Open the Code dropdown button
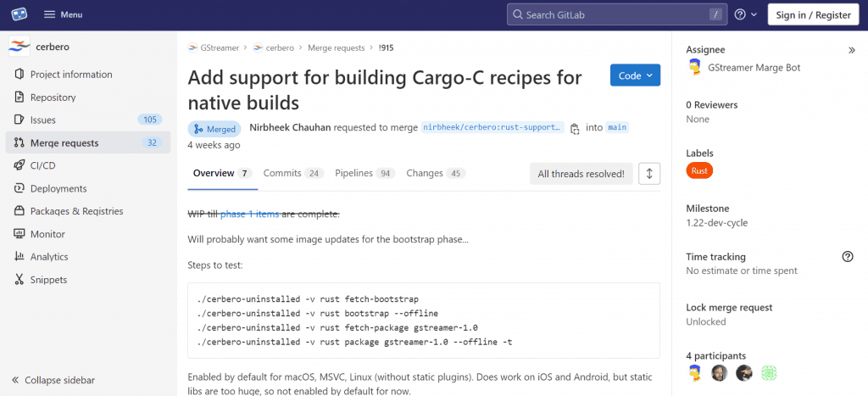 (635, 75)
